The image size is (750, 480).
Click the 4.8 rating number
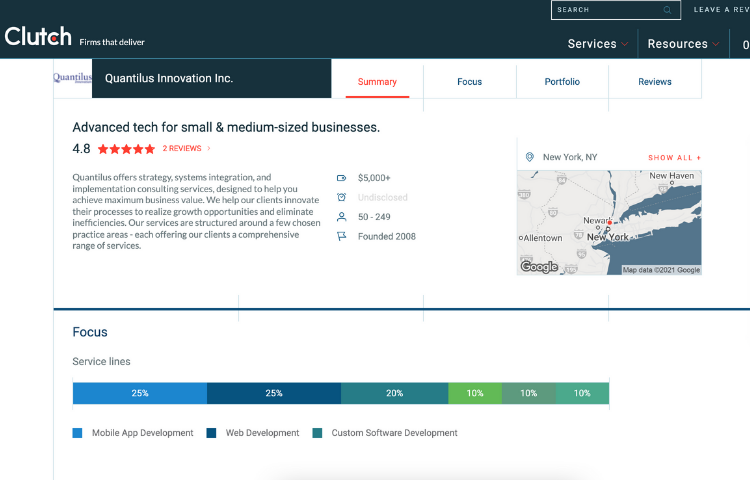[x=81, y=149]
